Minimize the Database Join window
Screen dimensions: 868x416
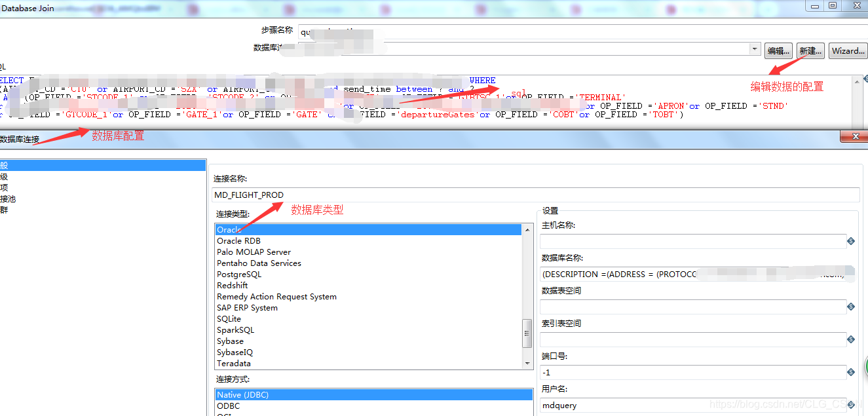coord(814,5)
